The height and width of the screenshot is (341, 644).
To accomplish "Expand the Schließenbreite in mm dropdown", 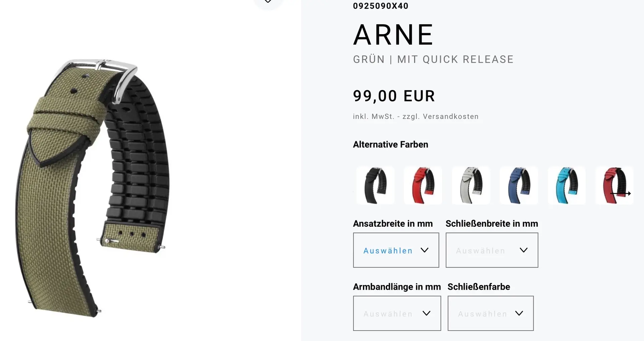I will [492, 250].
